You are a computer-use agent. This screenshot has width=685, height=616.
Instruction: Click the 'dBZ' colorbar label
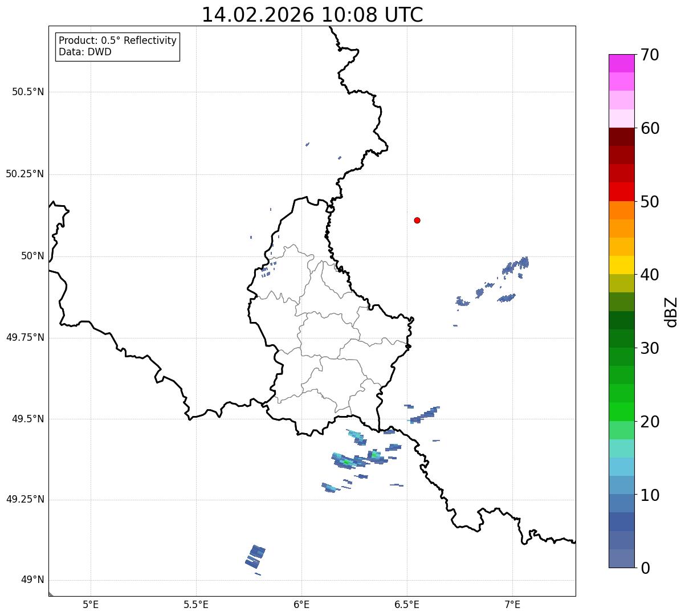point(671,312)
